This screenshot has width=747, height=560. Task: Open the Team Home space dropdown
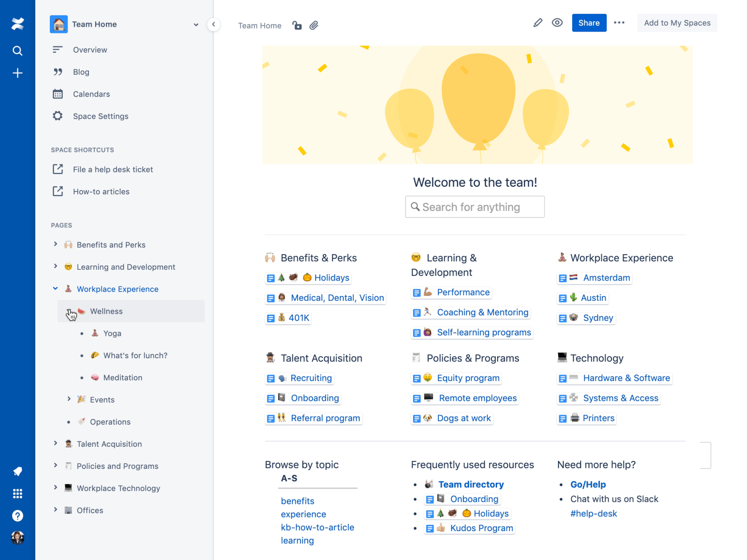pyautogui.click(x=196, y=24)
